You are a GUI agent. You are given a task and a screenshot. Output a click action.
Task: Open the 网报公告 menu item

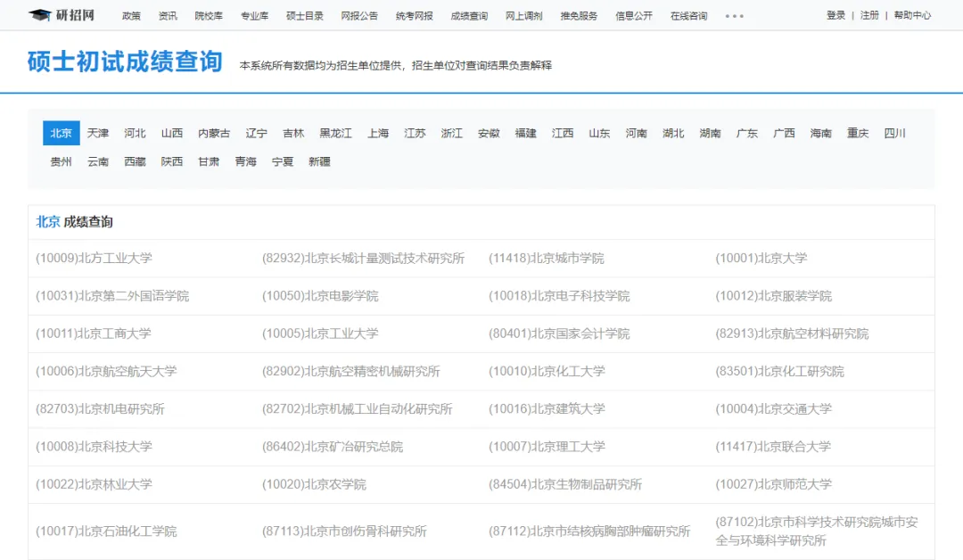tap(359, 16)
